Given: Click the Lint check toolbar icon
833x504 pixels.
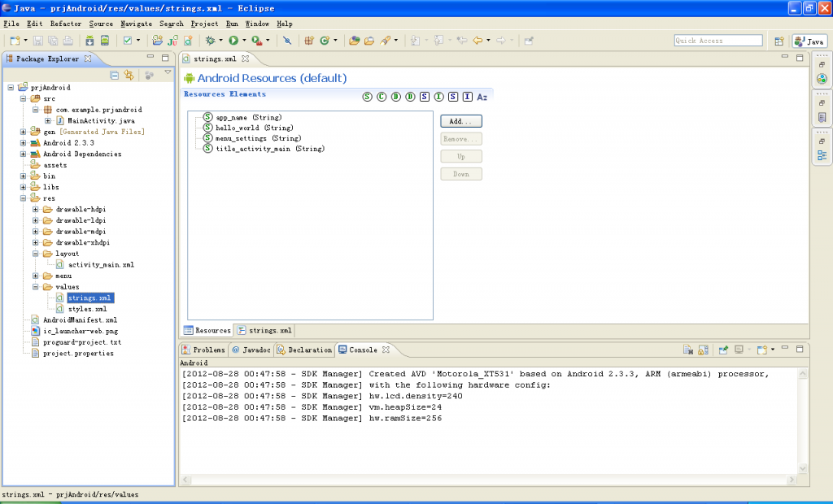Looking at the screenshot, I should click(x=128, y=41).
